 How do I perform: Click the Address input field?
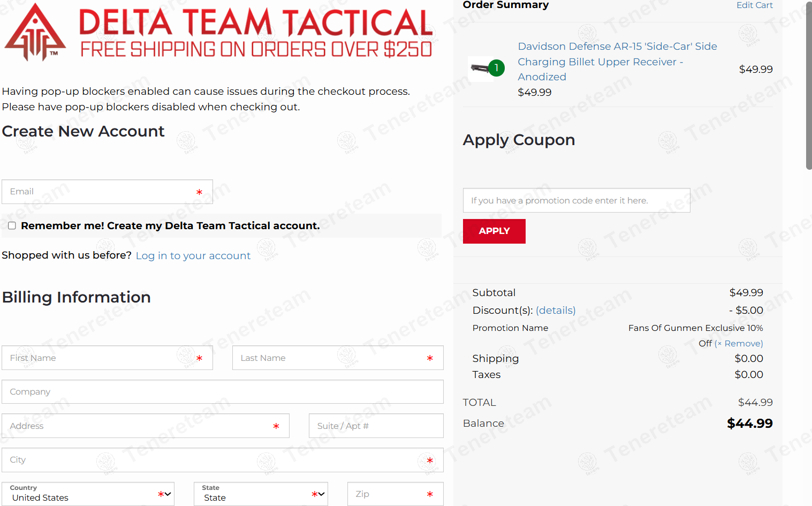pyautogui.click(x=139, y=426)
